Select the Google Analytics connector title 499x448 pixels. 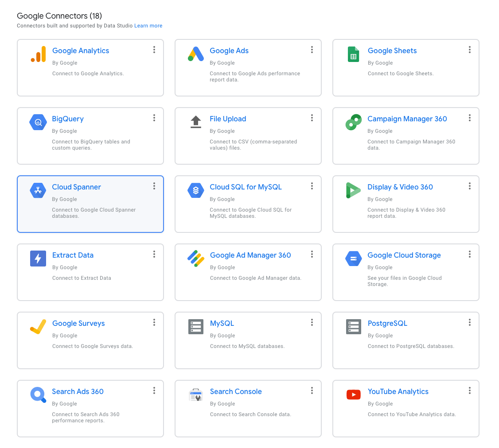tap(81, 51)
